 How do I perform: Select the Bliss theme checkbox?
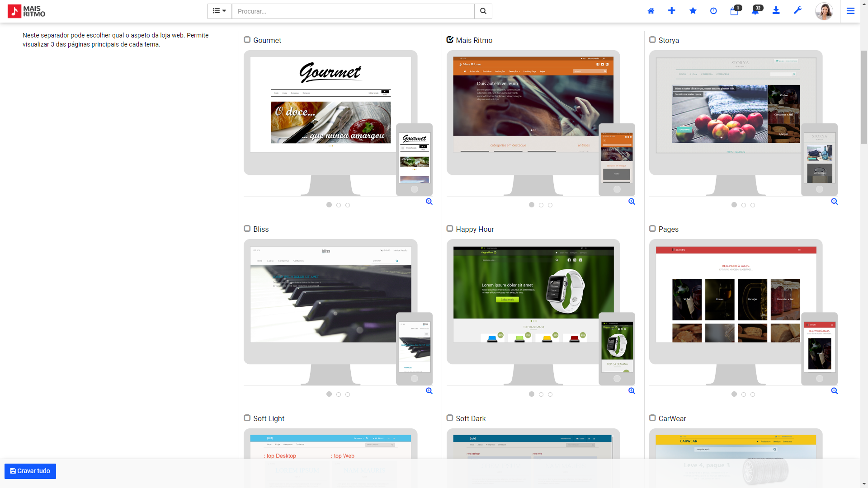tap(247, 229)
